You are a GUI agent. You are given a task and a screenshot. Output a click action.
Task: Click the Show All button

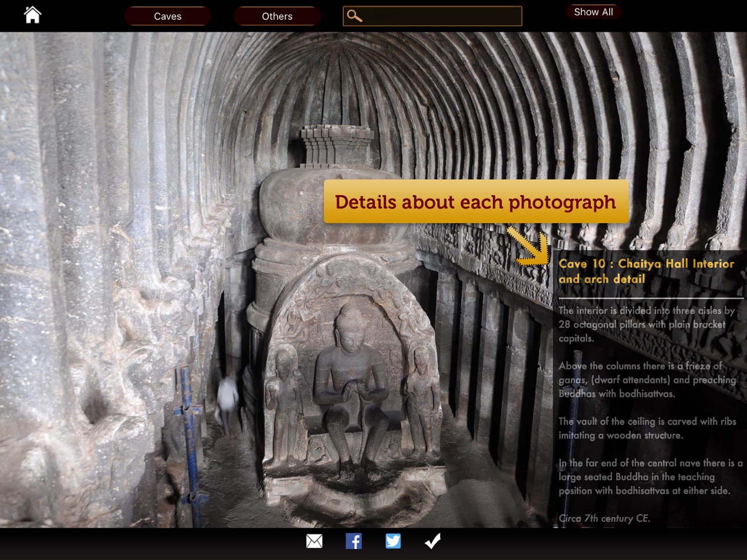[x=593, y=12]
